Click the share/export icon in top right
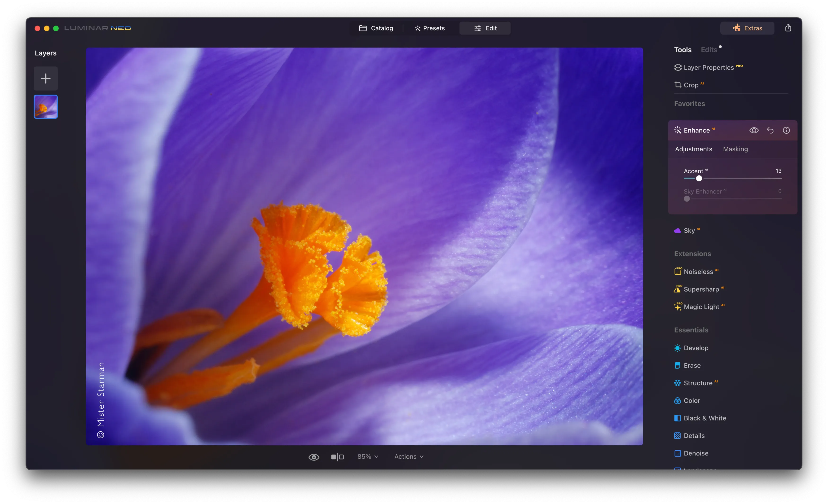Screen dimensions: 828x504 pyautogui.click(x=788, y=28)
